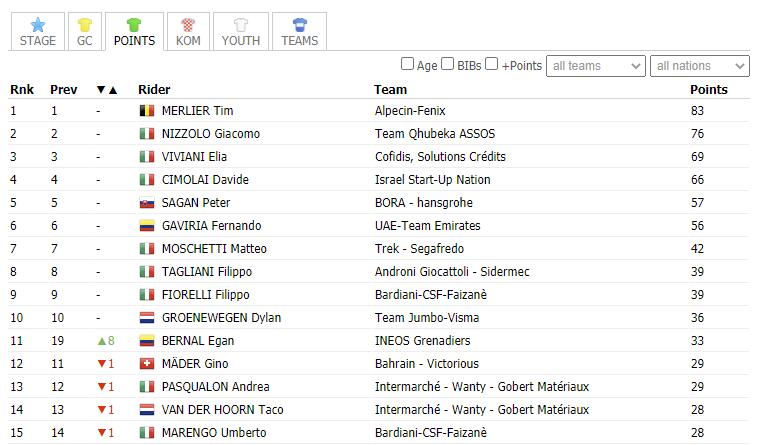
Task: Click the green jersey POINTS icon
Action: click(x=134, y=24)
